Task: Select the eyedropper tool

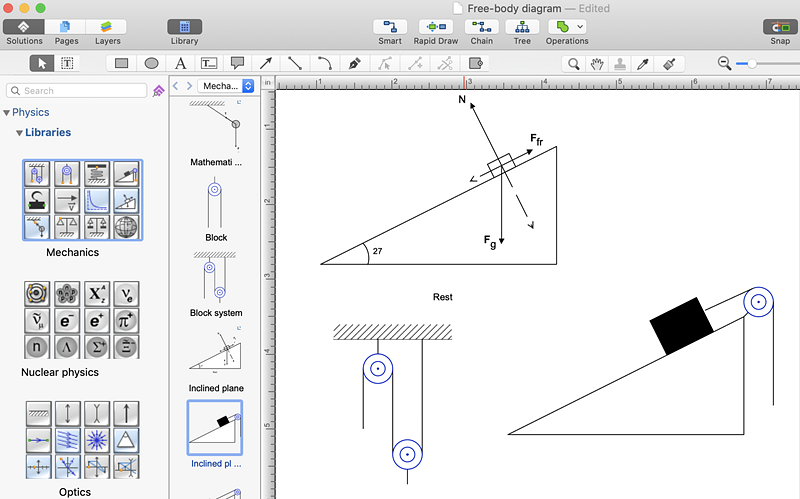Action: click(645, 63)
